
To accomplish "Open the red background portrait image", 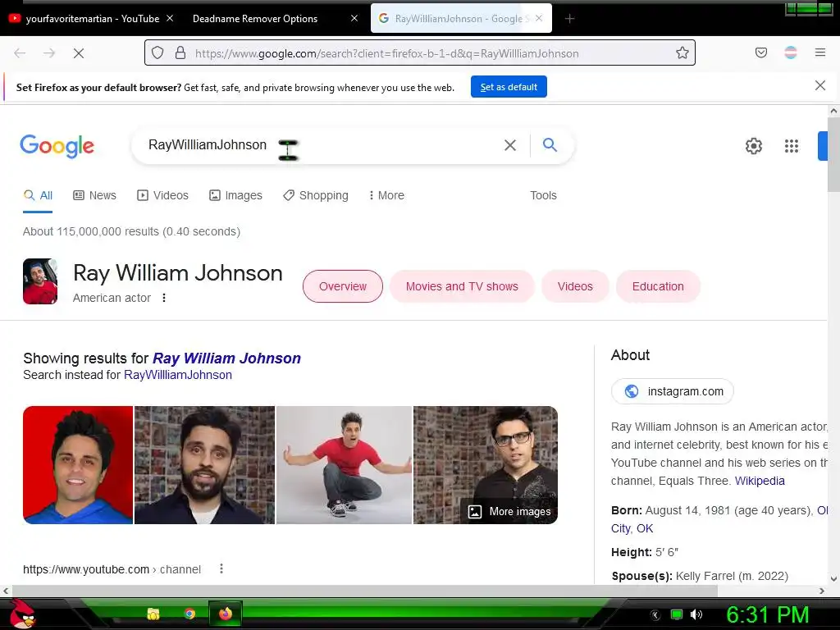I will [x=78, y=465].
